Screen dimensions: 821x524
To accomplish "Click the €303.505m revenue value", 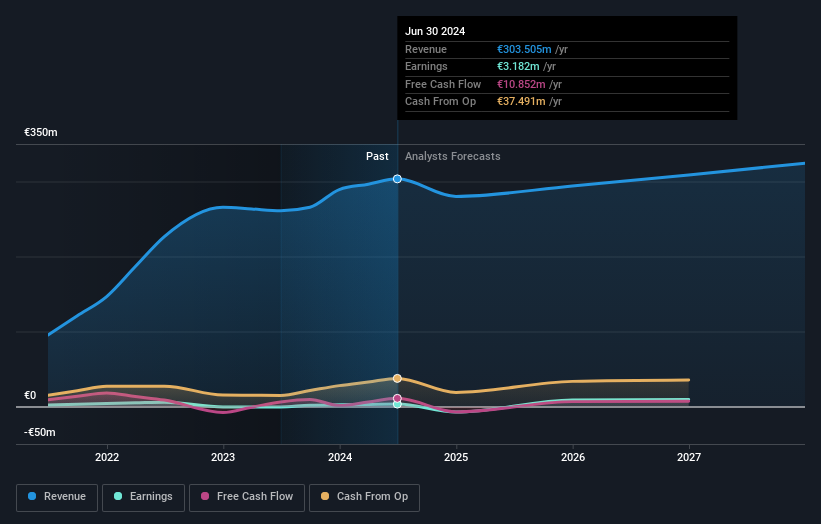I will (x=524, y=49).
